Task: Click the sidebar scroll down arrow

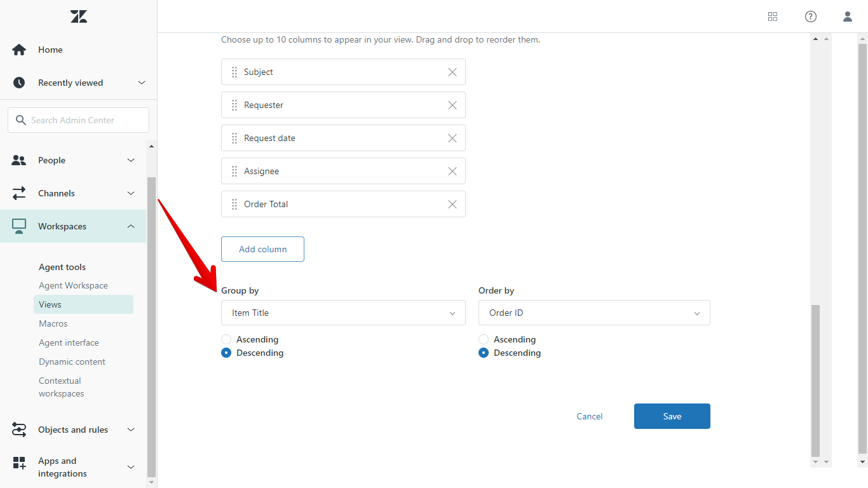Action: [x=151, y=482]
